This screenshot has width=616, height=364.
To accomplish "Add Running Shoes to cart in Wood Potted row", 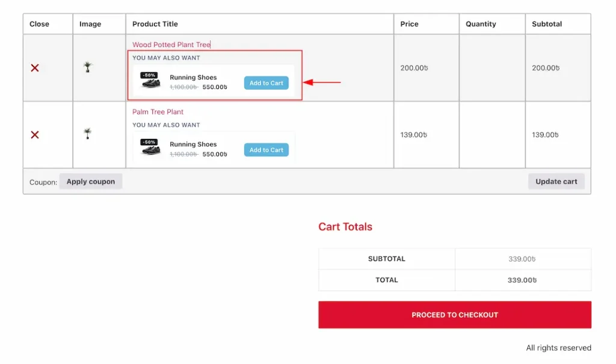I will coord(266,83).
